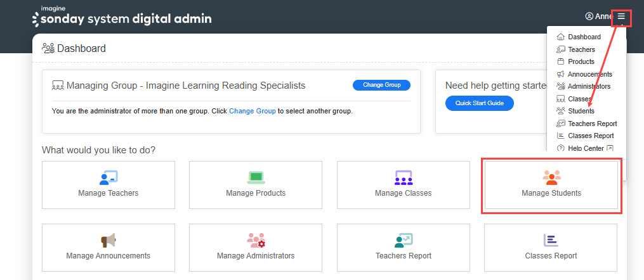Open the Manage Administrators card
The width and height of the screenshot is (644, 280).
tap(256, 248)
